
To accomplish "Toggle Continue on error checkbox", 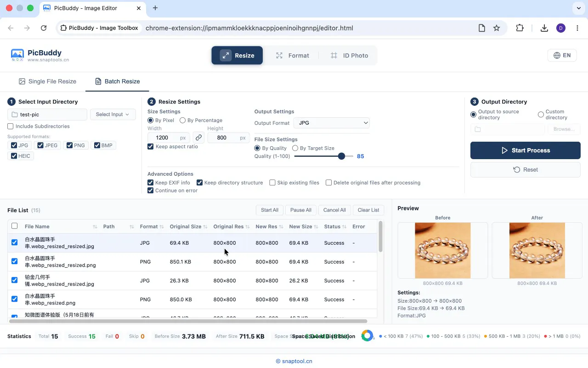I will tap(151, 190).
